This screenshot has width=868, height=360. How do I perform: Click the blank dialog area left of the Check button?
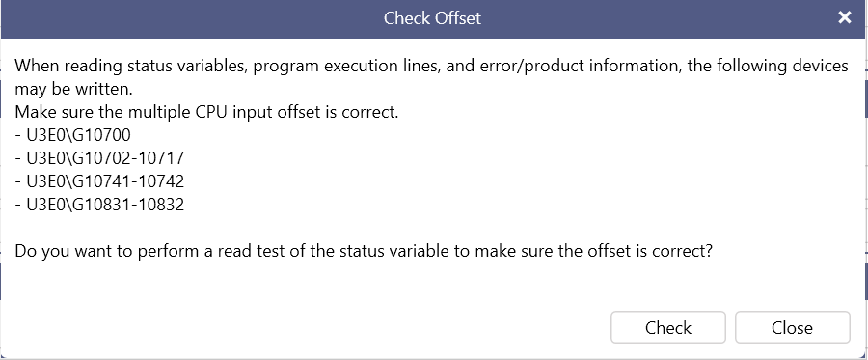pyautogui.click(x=305, y=327)
